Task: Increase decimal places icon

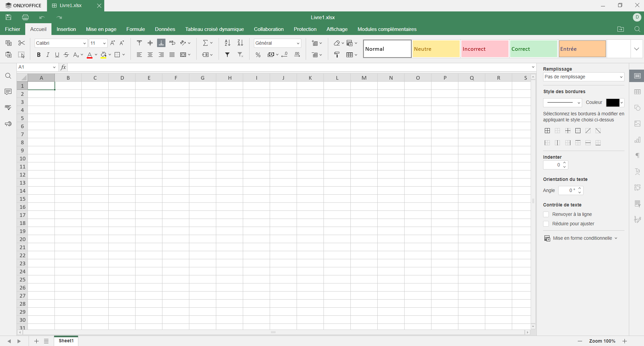Action: [297, 55]
